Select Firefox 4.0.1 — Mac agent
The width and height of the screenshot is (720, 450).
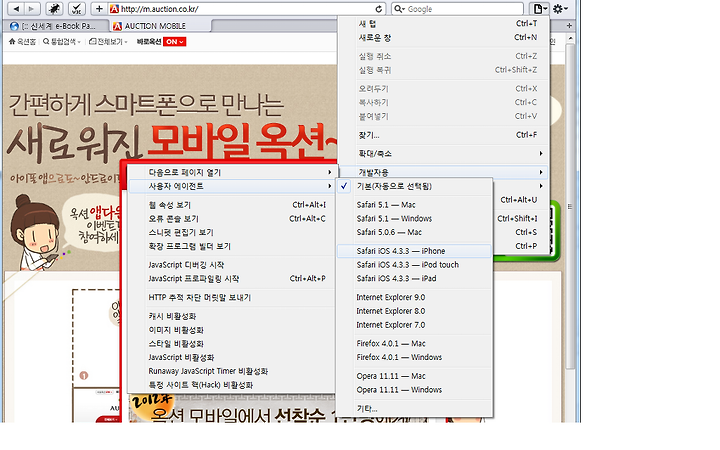point(415,343)
